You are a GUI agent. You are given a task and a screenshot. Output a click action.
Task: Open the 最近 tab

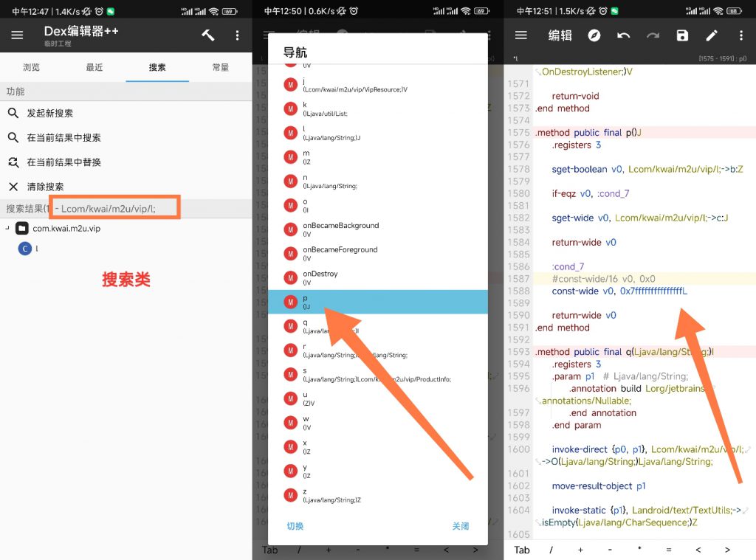pyautogui.click(x=94, y=67)
